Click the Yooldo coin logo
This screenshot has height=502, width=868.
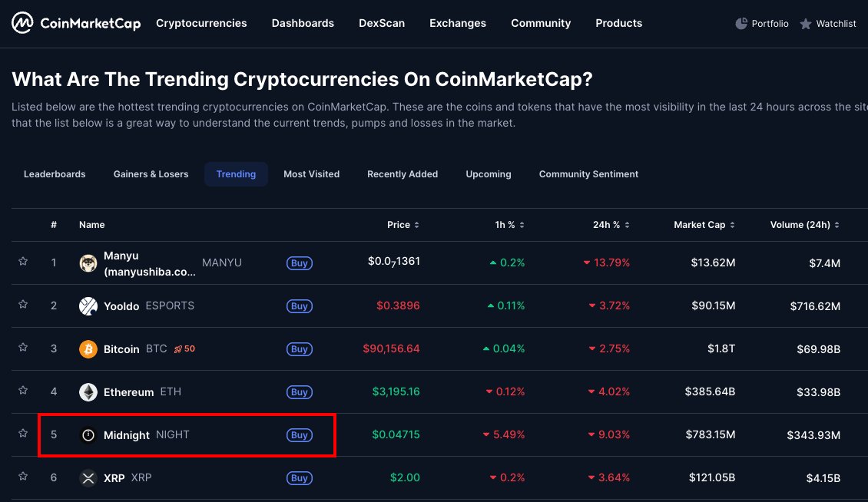pyautogui.click(x=88, y=306)
